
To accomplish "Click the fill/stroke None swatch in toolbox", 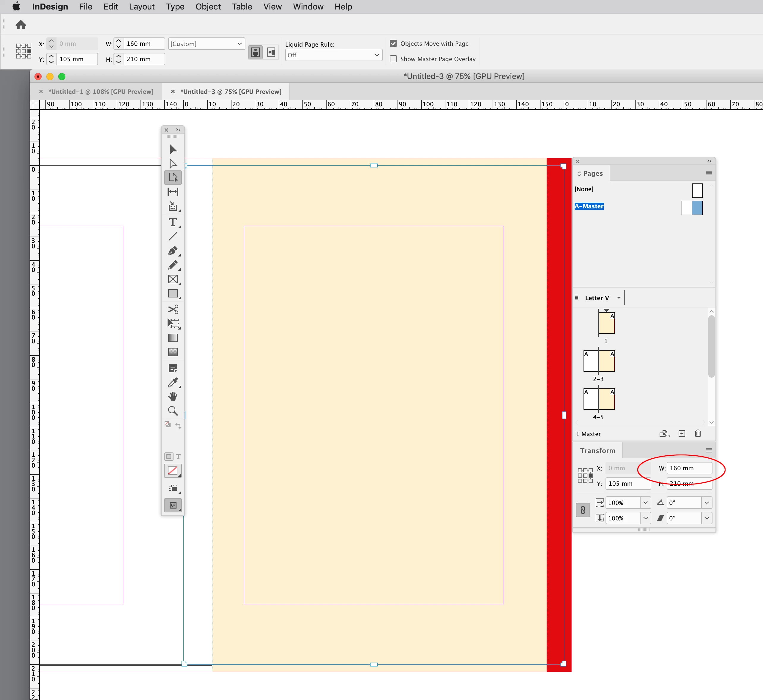I will [173, 471].
